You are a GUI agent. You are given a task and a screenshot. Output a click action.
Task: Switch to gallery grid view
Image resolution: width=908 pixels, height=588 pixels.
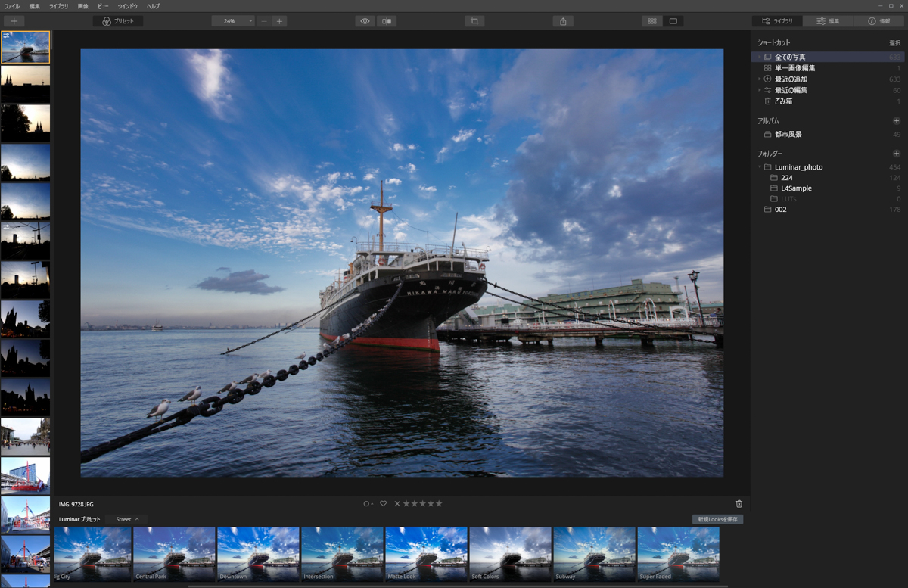coord(651,21)
